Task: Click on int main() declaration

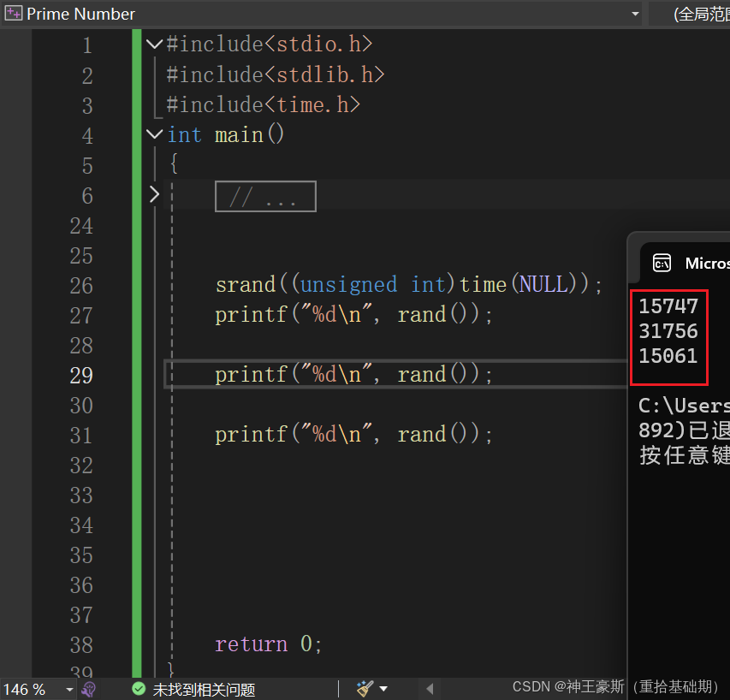Action: coord(225,135)
